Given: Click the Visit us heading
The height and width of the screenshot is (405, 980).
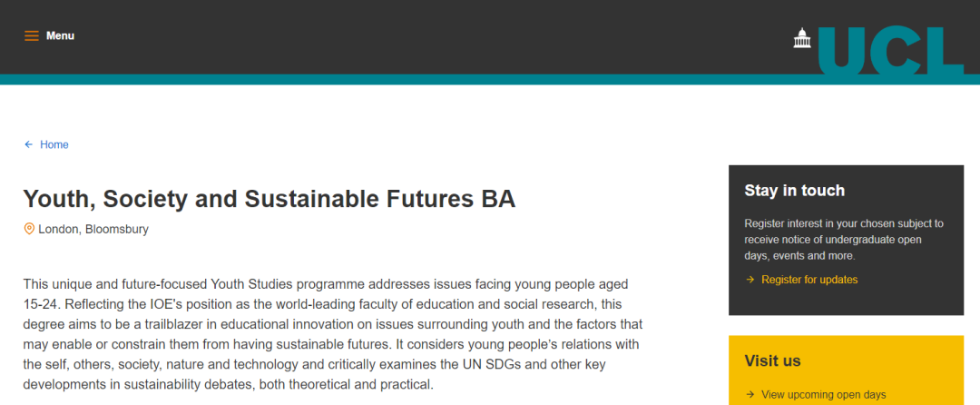Looking at the screenshot, I should pyautogui.click(x=772, y=361).
